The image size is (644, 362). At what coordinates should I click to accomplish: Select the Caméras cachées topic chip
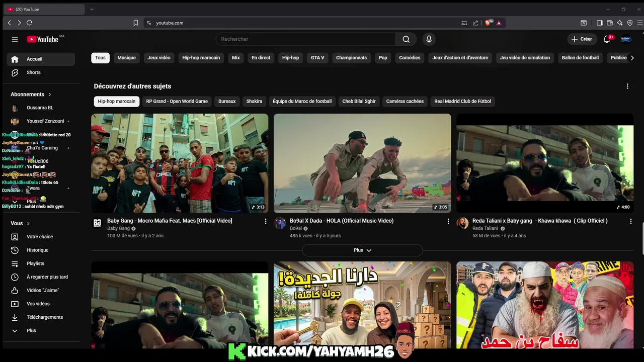[405, 101]
